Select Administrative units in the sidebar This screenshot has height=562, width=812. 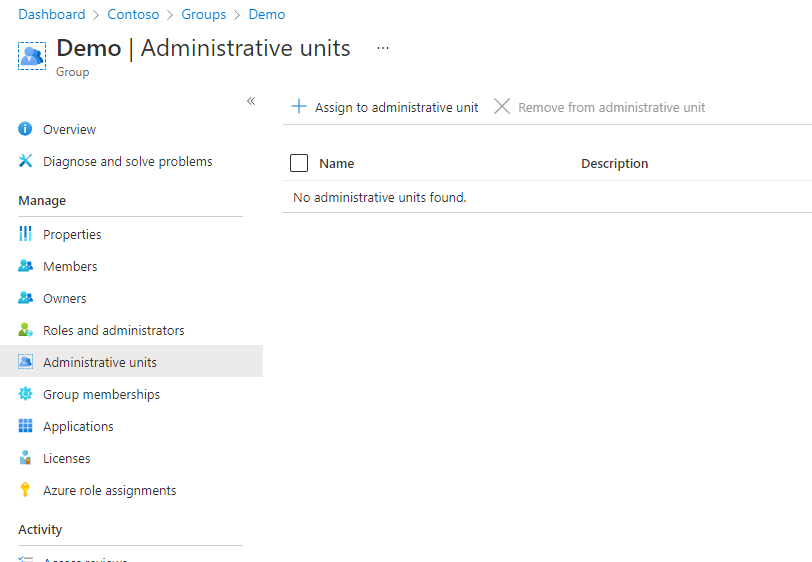100,362
